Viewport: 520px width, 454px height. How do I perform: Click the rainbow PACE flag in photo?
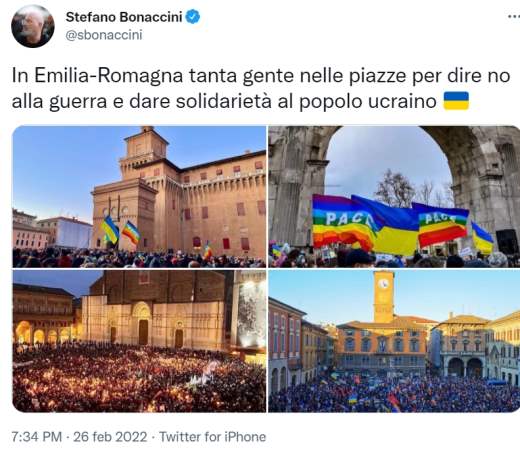point(342,222)
